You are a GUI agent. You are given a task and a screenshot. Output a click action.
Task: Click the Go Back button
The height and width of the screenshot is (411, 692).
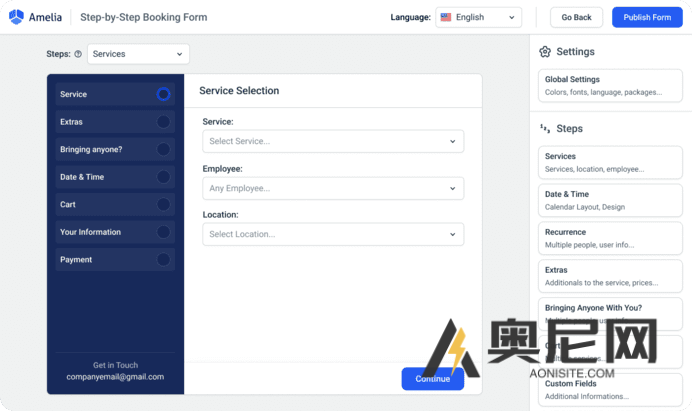pos(576,17)
